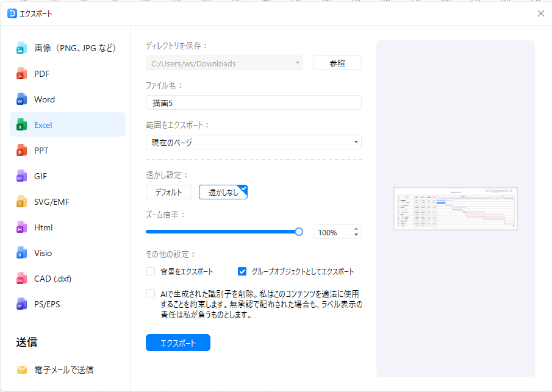Expand the save directory path dropdown
This screenshot has height=392, width=552.
point(297,63)
